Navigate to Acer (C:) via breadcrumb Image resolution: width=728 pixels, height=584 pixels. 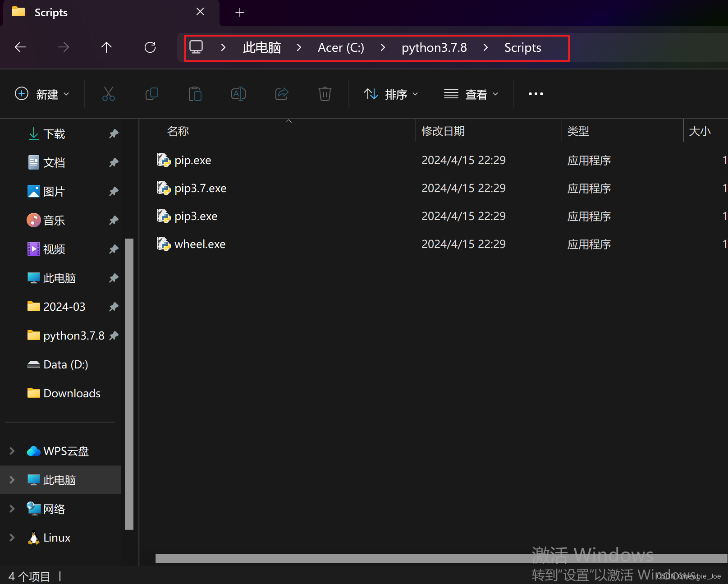click(x=340, y=47)
